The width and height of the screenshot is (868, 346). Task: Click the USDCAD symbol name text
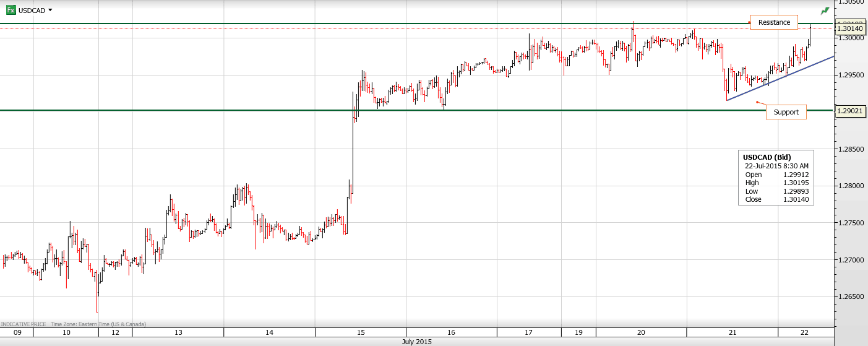point(32,10)
